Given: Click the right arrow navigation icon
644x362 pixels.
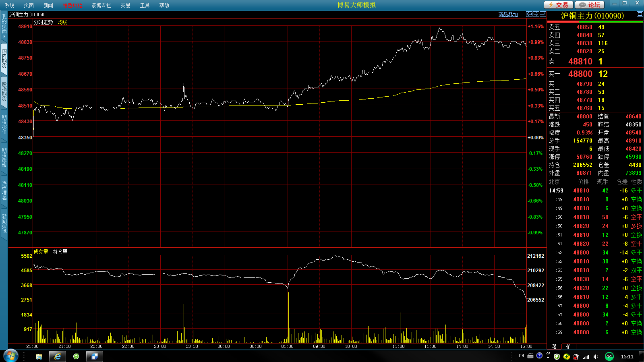Looking at the screenshot, I should pos(536,14).
